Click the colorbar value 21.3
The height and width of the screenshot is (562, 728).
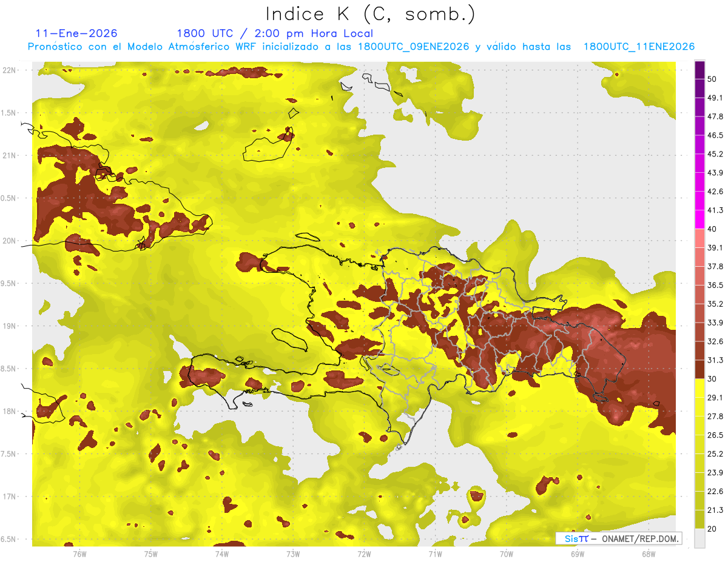pyautogui.click(x=715, y=510)
